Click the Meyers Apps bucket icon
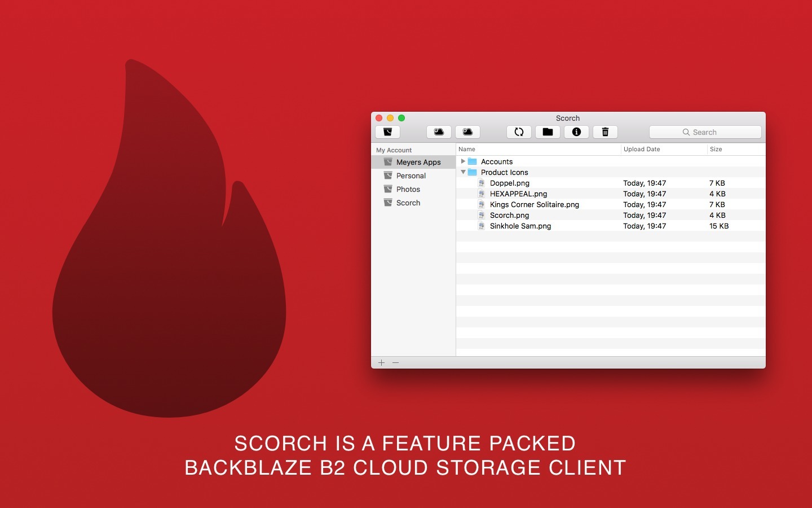 388,162
